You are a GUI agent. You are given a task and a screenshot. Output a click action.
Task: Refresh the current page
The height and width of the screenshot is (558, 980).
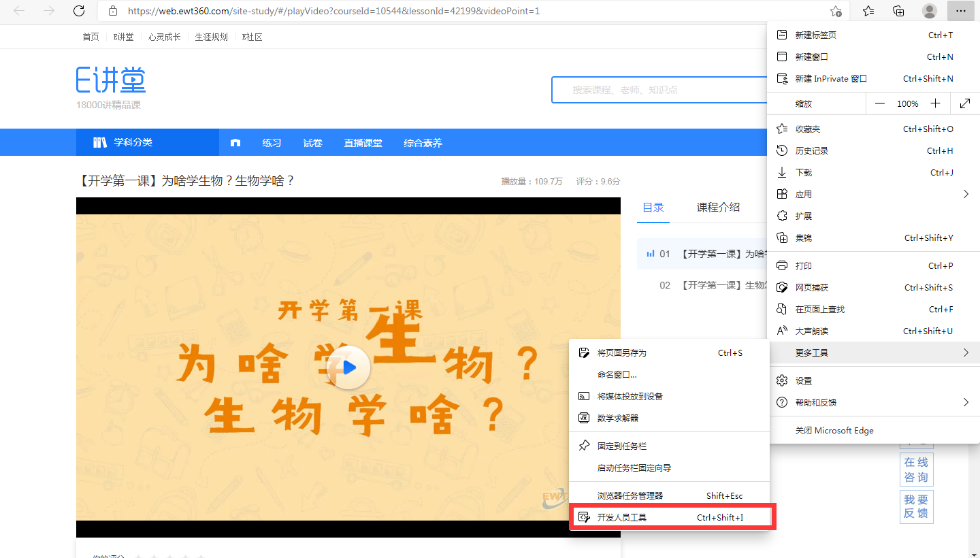(78, 11)
